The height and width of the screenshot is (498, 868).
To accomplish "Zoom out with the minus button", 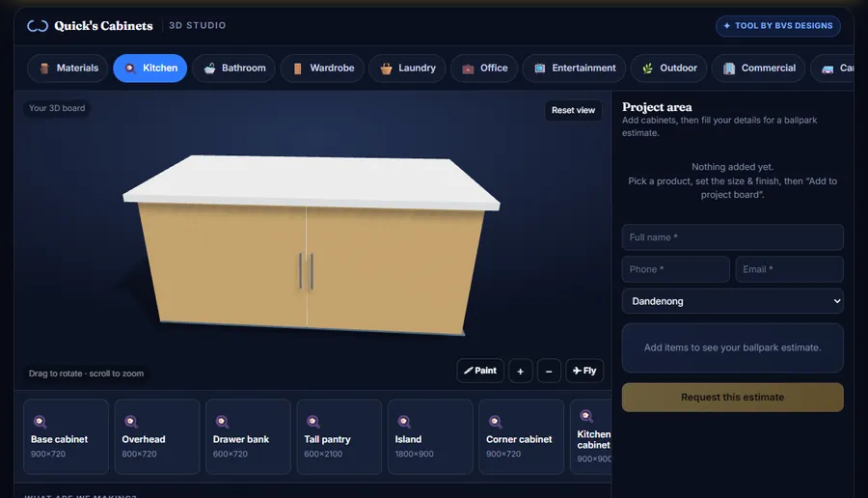I will tap(549, 372).
